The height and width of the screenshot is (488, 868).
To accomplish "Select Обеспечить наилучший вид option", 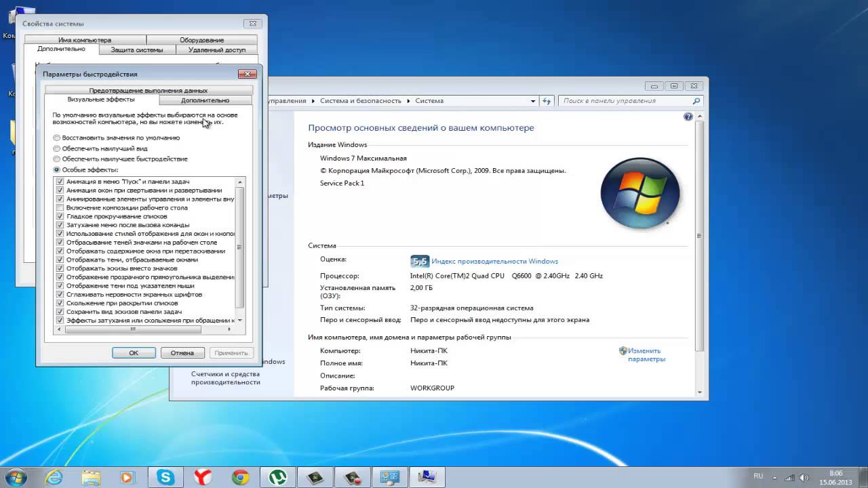I will (x=57, y=148).
